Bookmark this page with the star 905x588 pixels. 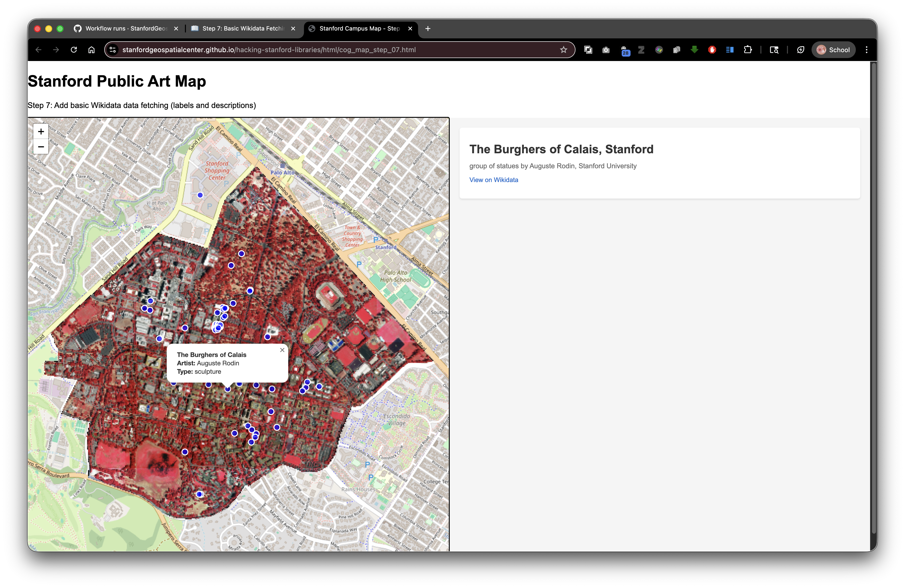[563, 49]
